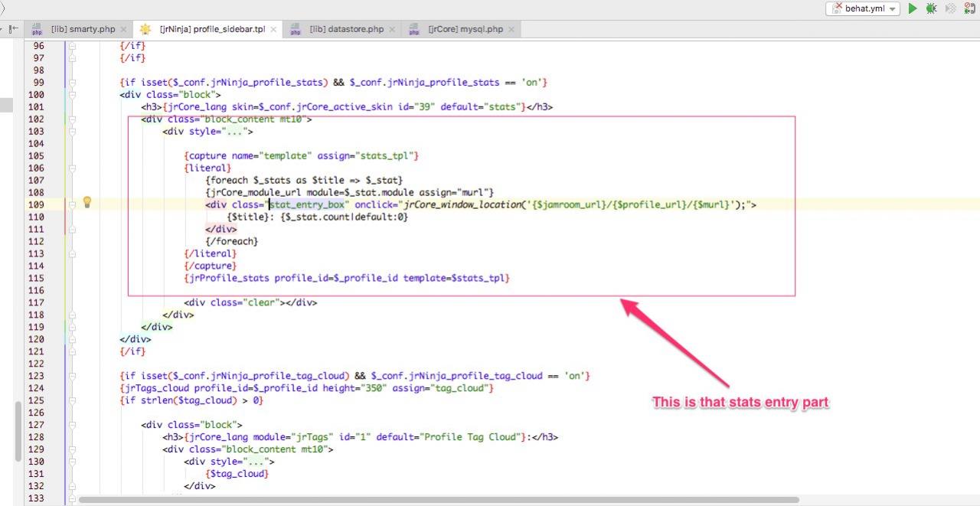Click the horizontal scrollbar at editor bottom
The height and width of the screenshot is (506, 980).
coord(438,500)
